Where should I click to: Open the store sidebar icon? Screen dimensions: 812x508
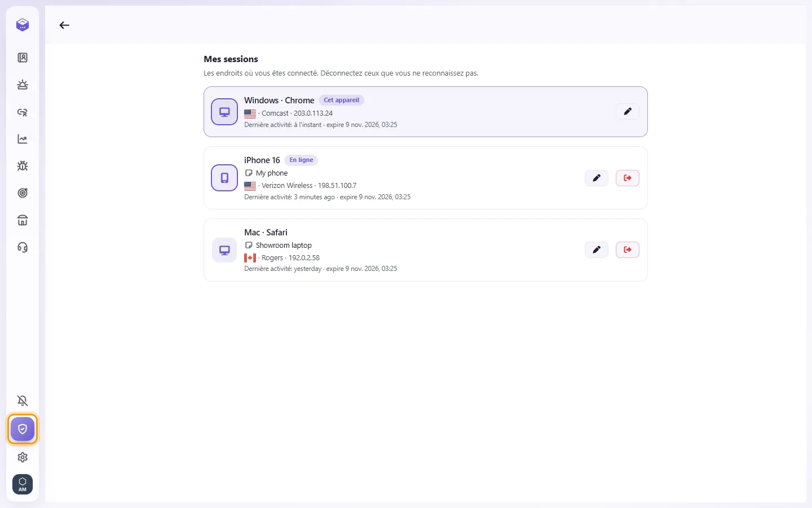pyautogui.click(x=23, y=220)
